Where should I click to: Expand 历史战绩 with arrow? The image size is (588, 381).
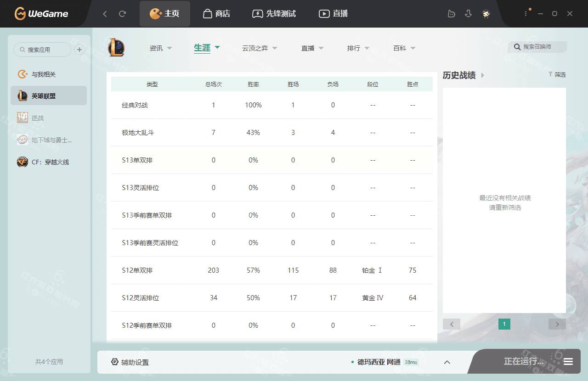482,75
